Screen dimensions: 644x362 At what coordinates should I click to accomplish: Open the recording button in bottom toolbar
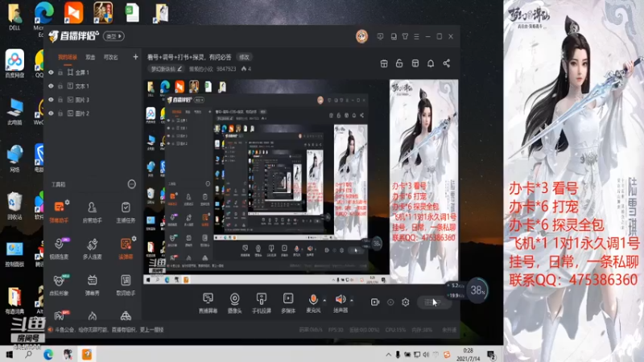point(375,302)
